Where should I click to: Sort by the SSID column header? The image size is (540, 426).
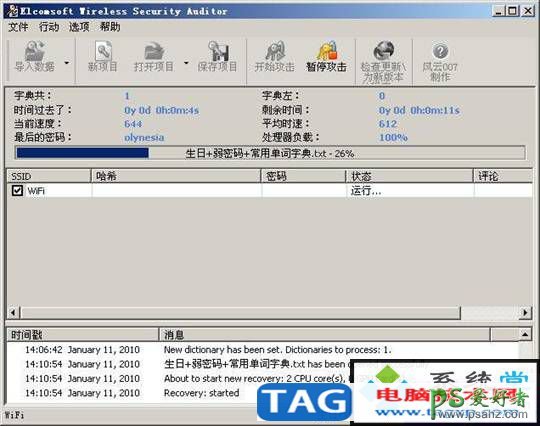(x=49, y=176)
